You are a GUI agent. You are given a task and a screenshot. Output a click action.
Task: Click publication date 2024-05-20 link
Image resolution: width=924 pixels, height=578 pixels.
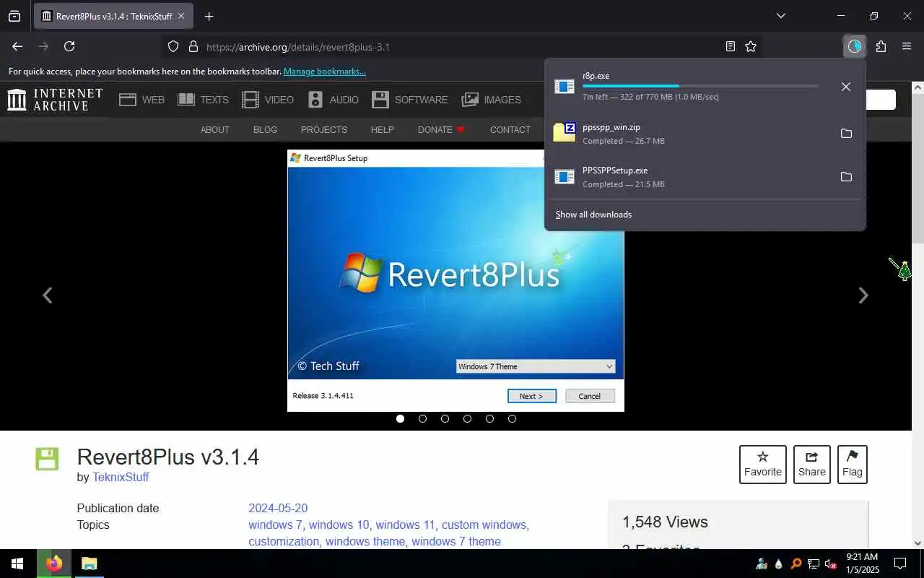(278, 509)
